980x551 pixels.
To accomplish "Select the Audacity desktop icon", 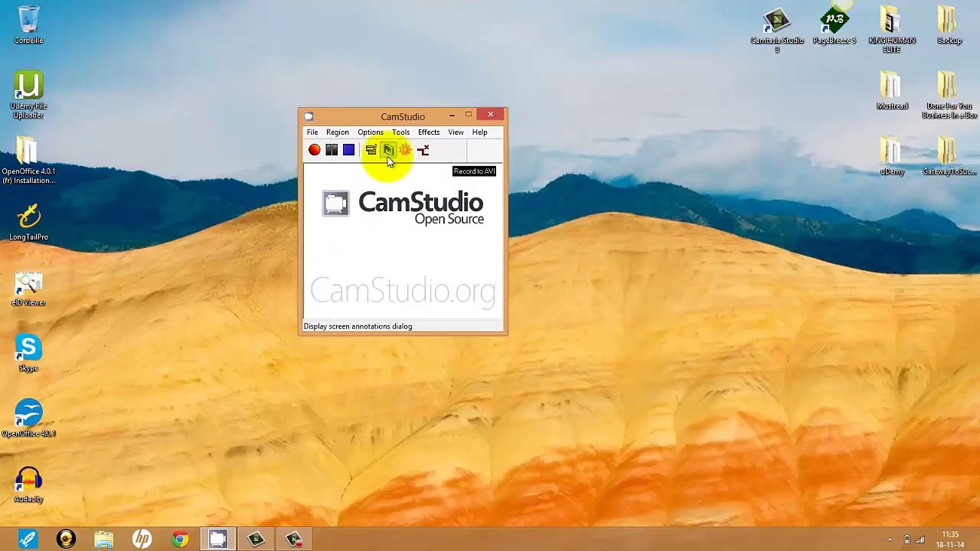I will (x=28, y=485).
